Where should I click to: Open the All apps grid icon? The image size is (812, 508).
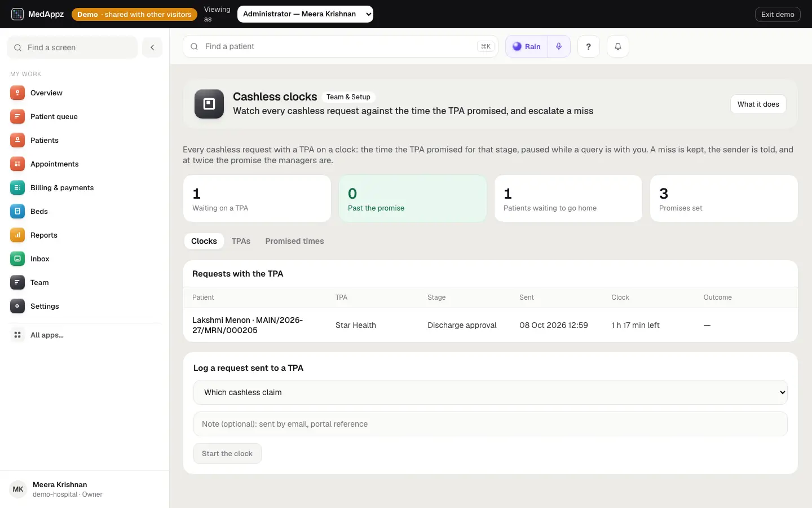tap(17, 335)
